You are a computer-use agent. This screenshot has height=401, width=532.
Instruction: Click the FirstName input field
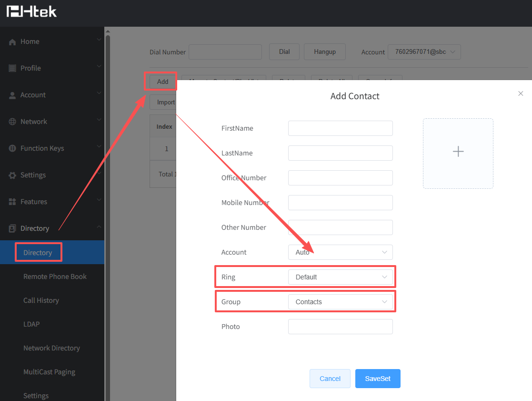(340, 128)
